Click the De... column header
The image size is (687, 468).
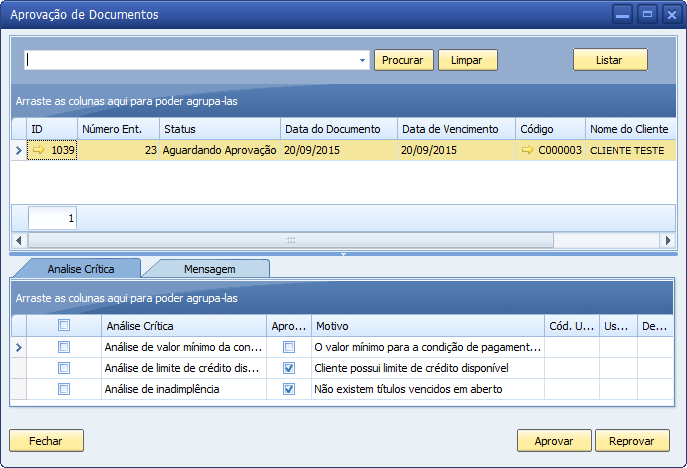(x=655, y=326)
